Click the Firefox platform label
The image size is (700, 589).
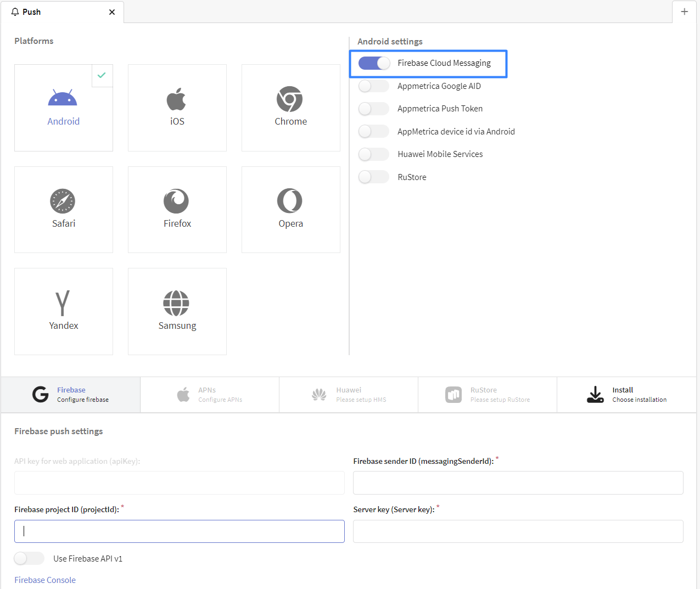[177, 223]
